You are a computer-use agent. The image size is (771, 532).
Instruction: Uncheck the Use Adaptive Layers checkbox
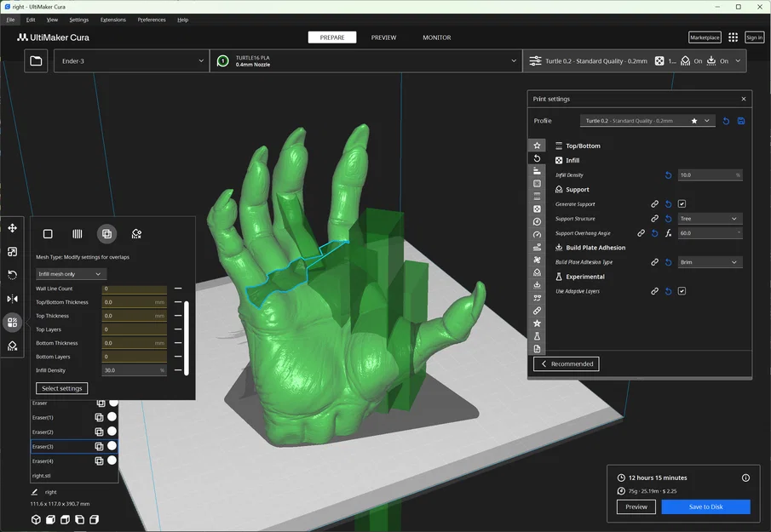(682, 291)
